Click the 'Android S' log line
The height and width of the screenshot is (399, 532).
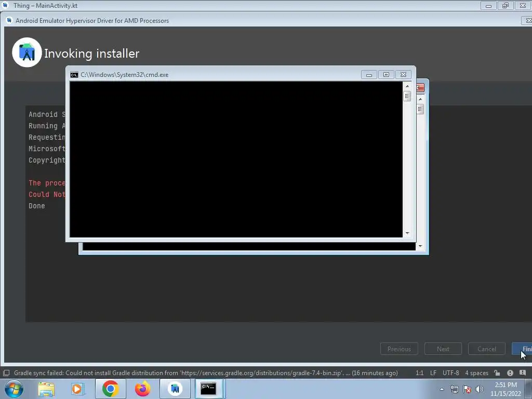[x=47, y=114]
